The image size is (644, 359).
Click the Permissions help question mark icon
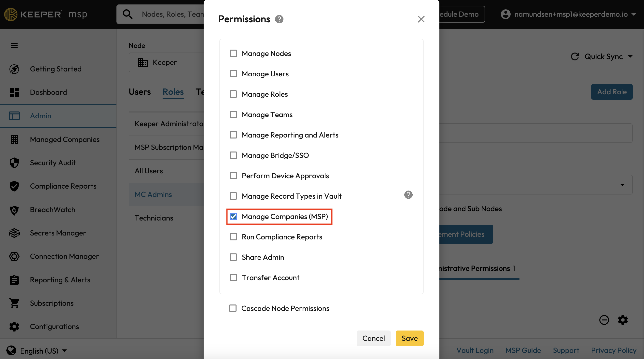(x=279, y=19)
